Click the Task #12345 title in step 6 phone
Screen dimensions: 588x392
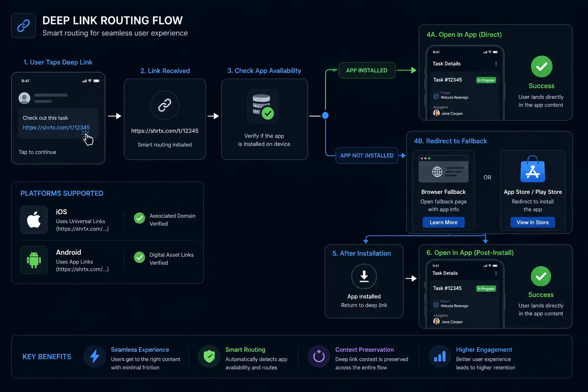tap(447, 288)
